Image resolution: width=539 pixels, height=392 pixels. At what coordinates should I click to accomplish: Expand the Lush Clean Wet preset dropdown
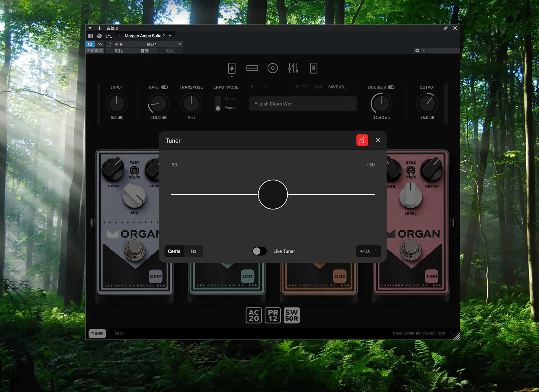point(349,104)
